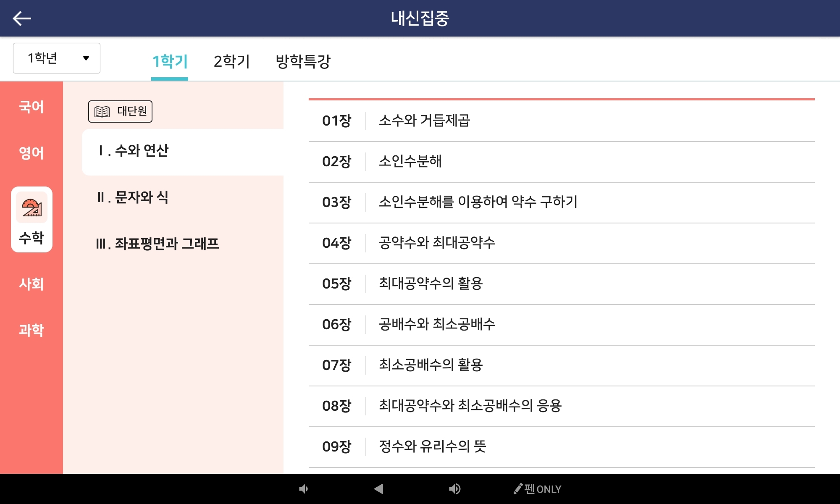840x504 pixels.
Task: Tap the volume up speaker icon
Action: (455, 488)
